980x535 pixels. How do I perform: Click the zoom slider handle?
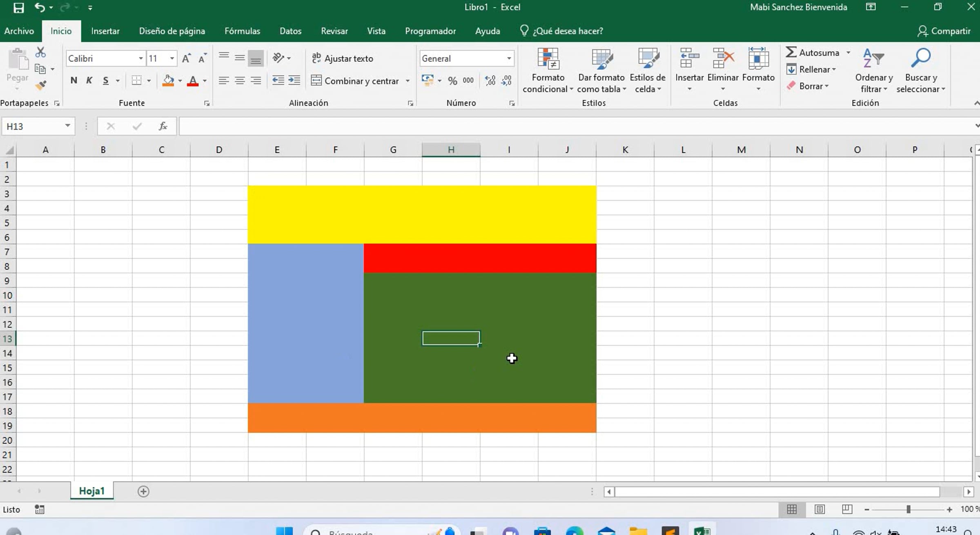tap(908, 509)
